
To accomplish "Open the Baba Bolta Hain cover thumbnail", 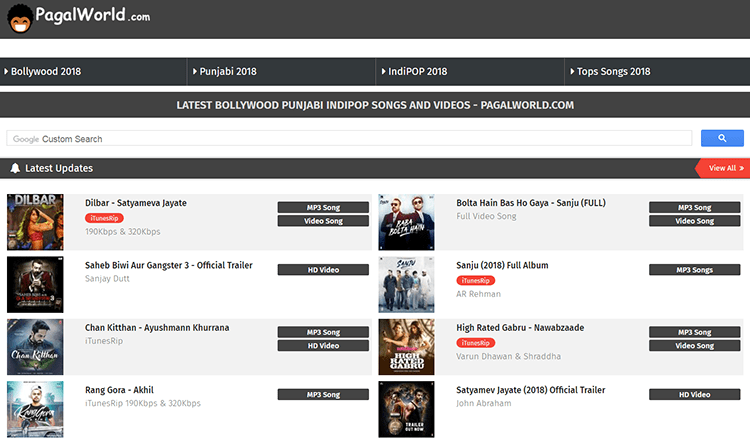I will (407, 222).
